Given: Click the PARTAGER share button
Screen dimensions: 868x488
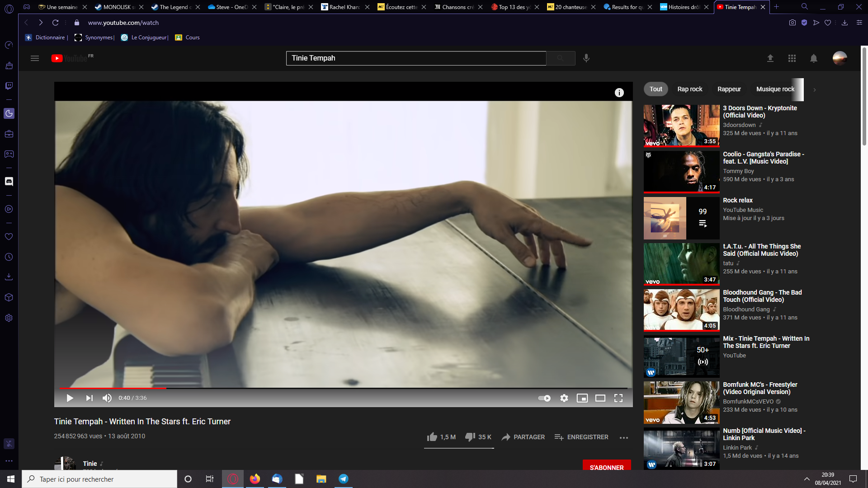Looking at the screenshot, I should pos(523,437).
